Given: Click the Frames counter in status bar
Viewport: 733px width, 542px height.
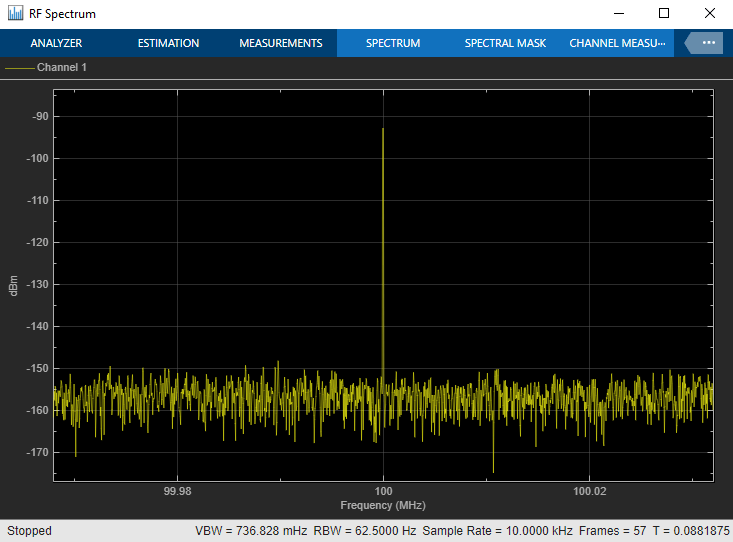Looking at the screenshot, I should pyautogui.click(x=612, y=531).
